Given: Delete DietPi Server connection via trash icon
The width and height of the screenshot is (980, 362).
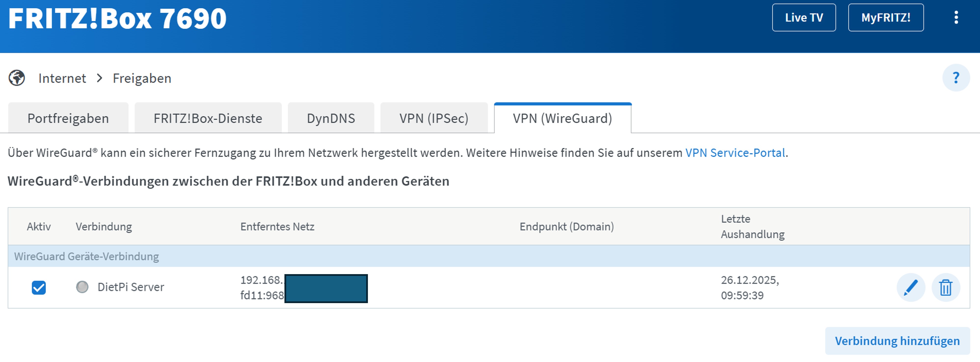Looking at the screenshot, I should [946, 287].
